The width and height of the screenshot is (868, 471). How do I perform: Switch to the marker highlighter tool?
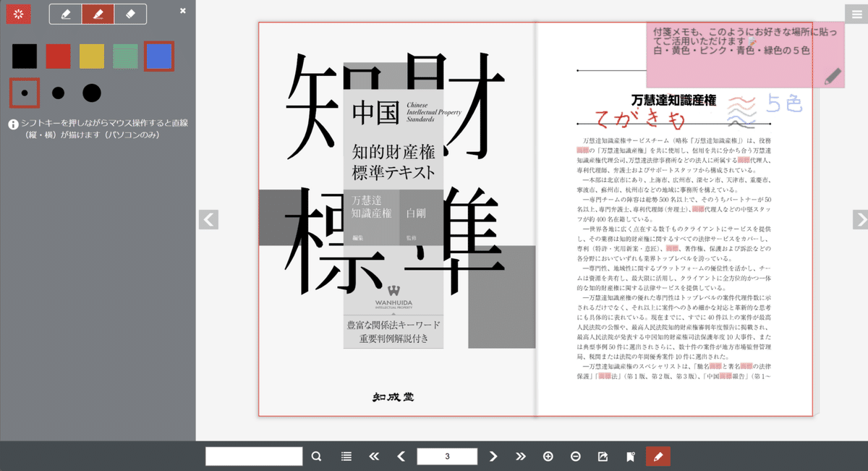pyautogui.click(x=98, y=13)
